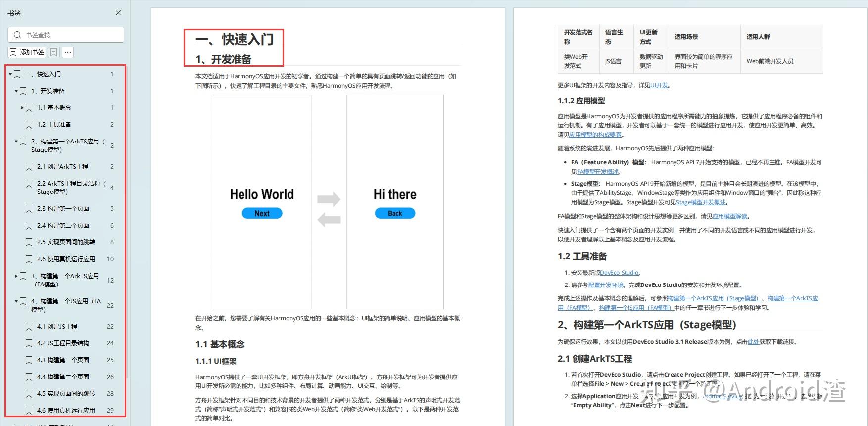868x426 pixels.
Task: Click bookmark icon of 4.6 使用真机运行应用
Action: [x=29, y=410]
